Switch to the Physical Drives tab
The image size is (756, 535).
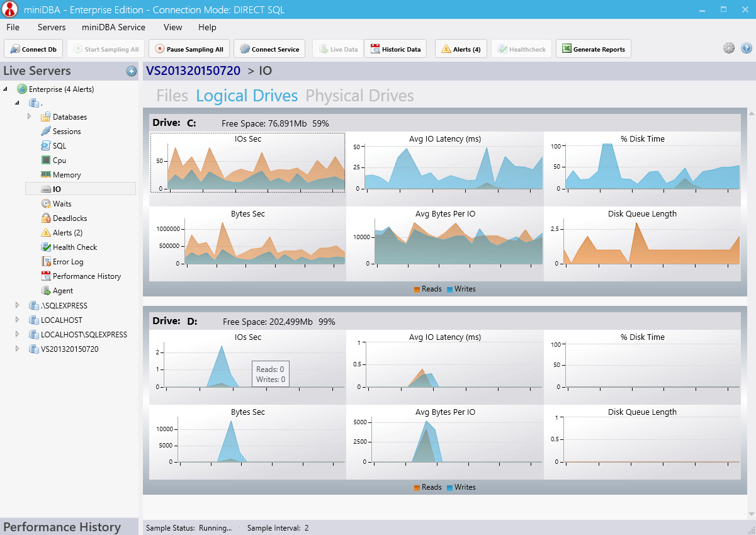point(359,95)
